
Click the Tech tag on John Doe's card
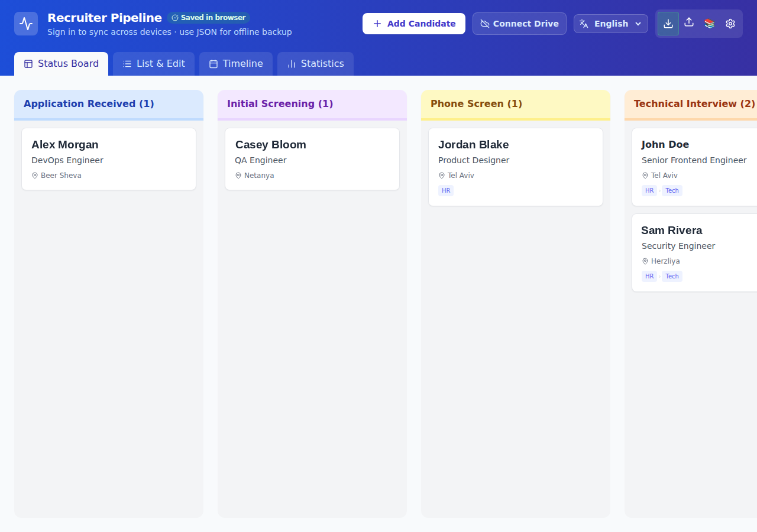[x=672, y=190]
